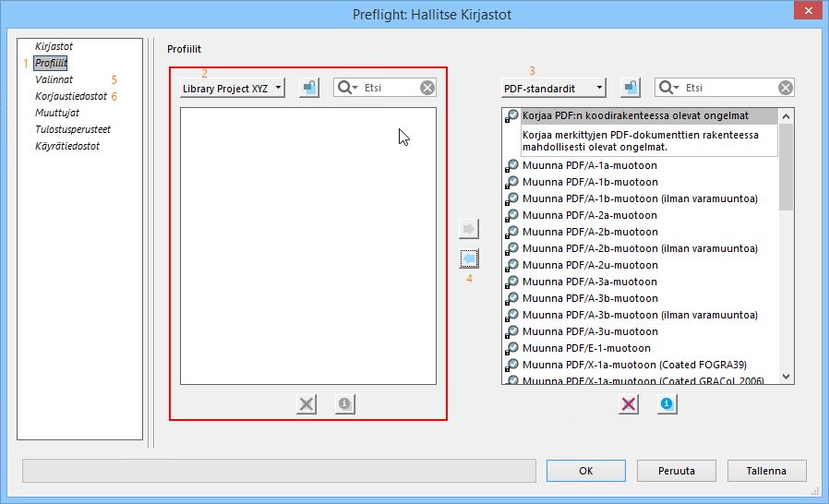Click scroll up arrow in right list
829x504 pixels.
pos(787,116)
